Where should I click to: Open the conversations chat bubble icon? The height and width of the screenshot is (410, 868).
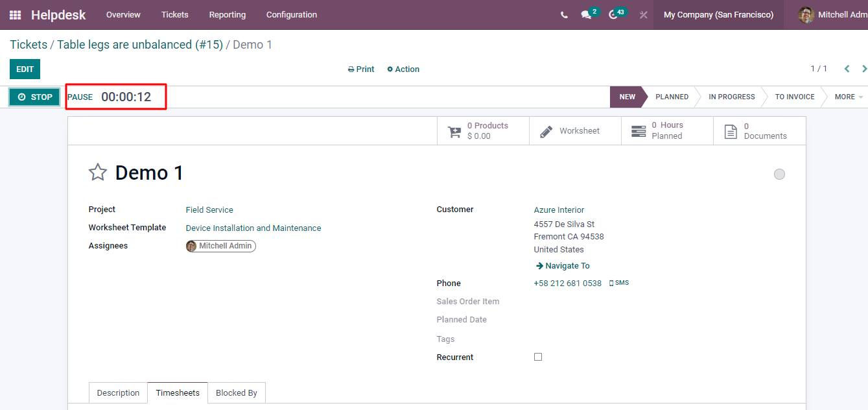[587, 15]
